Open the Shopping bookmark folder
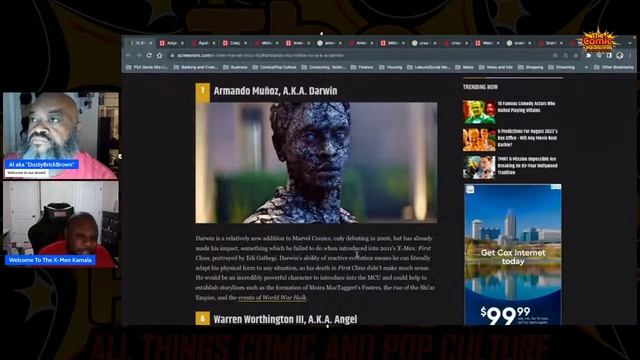 pos(531,67)
